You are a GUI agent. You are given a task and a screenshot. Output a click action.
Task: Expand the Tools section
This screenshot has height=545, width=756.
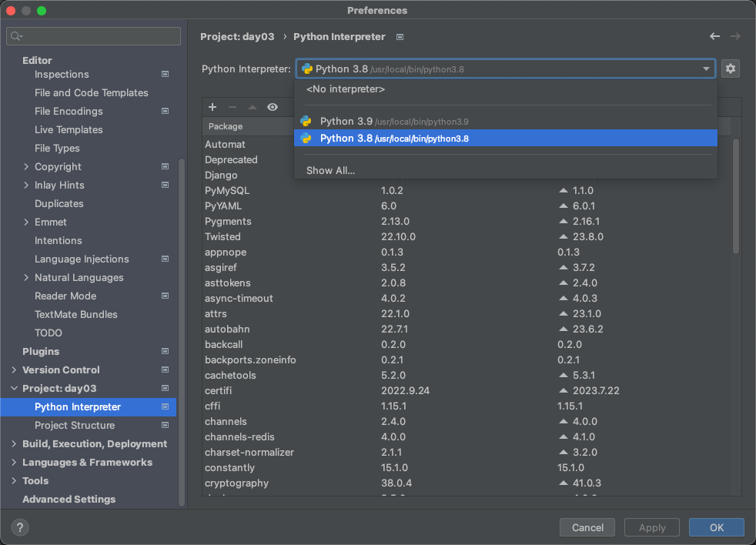(x=14, y=481)
